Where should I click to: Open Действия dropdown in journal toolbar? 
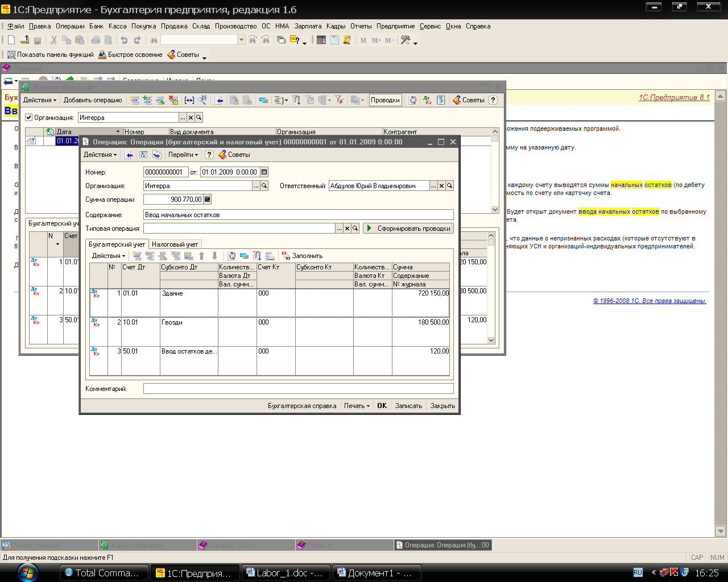pos(39,100)
